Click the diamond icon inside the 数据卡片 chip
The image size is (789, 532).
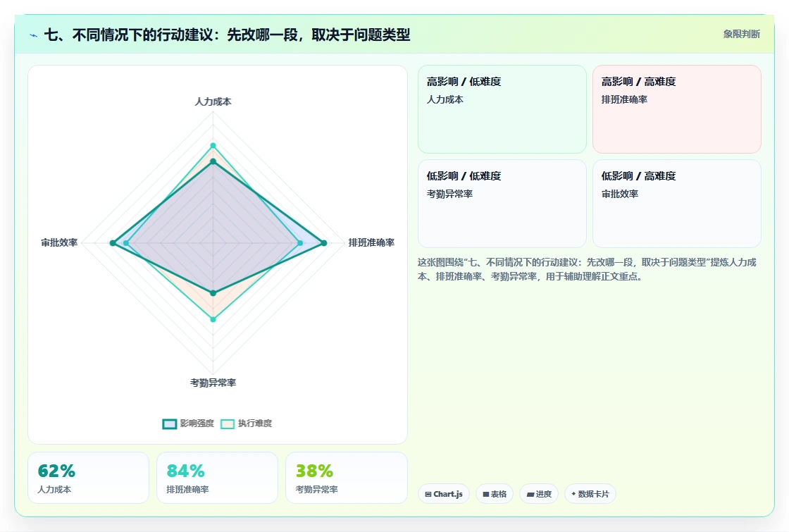click(573, 494)
